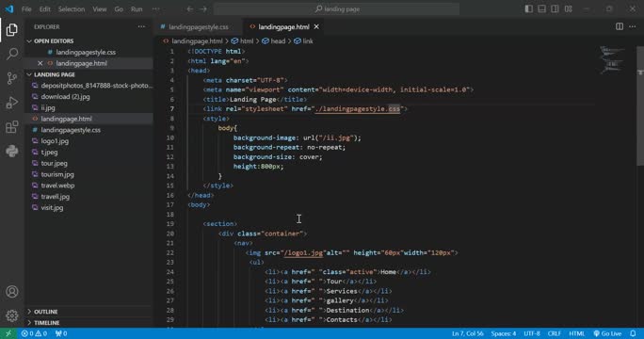
Task: Toggle the bottom panel layout icon
Action: coord(541,8)
